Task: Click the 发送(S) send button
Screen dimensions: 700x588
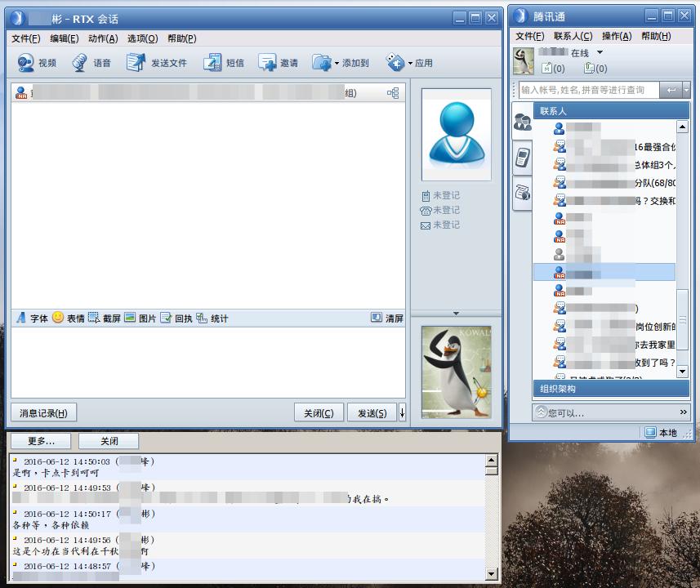Action: point(372,413)
